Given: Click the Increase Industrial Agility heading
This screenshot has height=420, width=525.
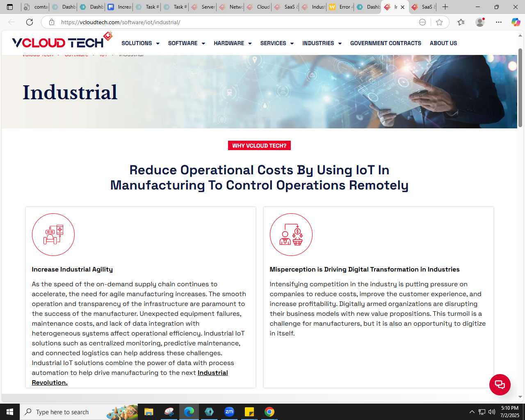Looking at the screenshot, I should [x=72, y=269].
